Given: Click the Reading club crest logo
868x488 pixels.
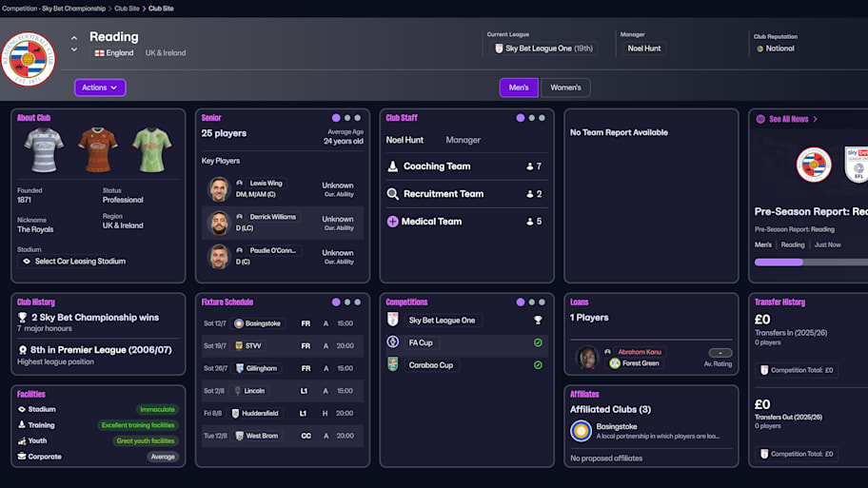Looking at the screenshot, I should coord(29,58).
